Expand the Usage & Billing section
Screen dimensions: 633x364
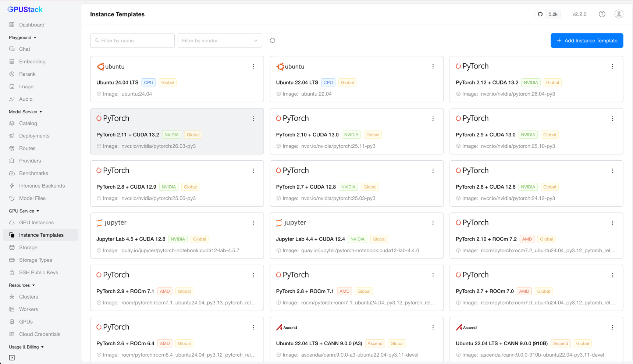click(x=26, y=347)
